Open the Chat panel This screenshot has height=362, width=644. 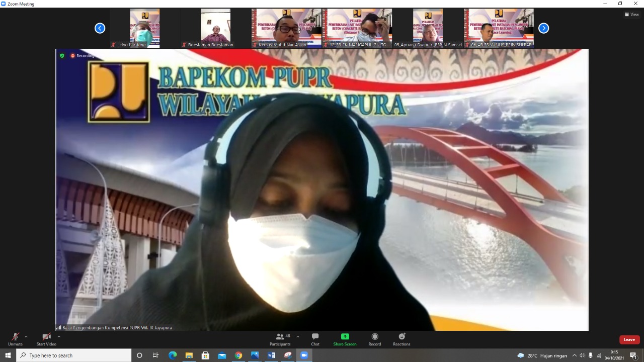tap(315, 339)
